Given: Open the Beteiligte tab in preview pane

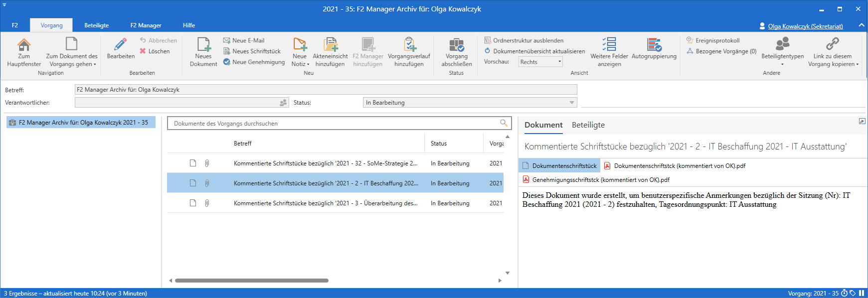Looking at the screenshot, I should click(x=588, y=125).
